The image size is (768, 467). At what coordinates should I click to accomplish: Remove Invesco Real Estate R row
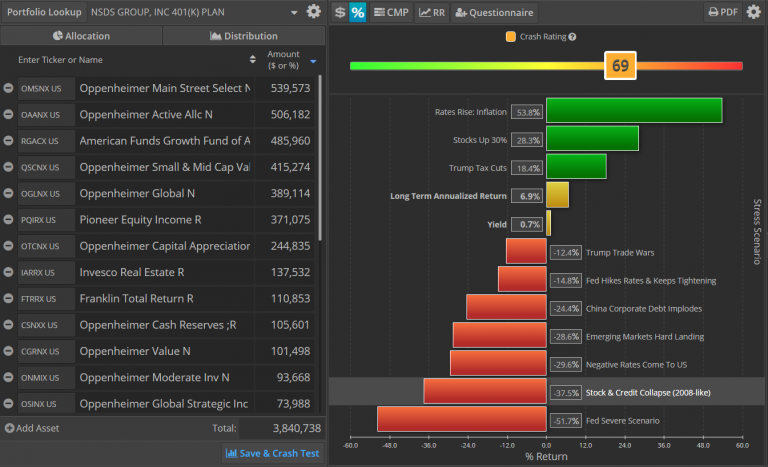(x=9, y=272)
